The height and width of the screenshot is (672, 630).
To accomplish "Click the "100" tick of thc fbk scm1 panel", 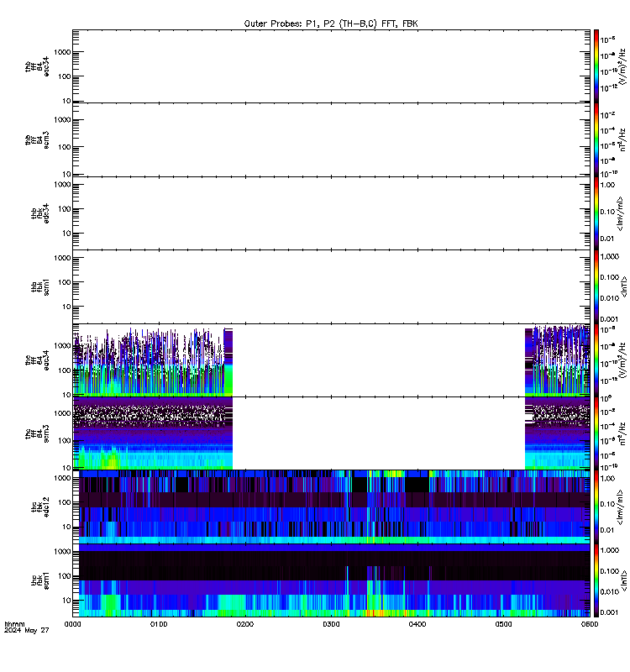I will pyautogui.click(x=65, y=576).
